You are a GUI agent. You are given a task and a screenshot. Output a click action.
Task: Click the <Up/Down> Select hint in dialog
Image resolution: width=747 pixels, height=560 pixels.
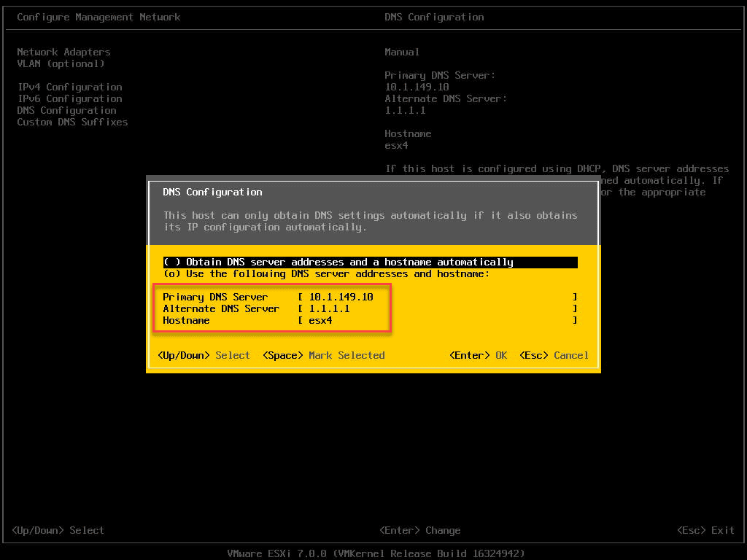click(x=204, y=356)
